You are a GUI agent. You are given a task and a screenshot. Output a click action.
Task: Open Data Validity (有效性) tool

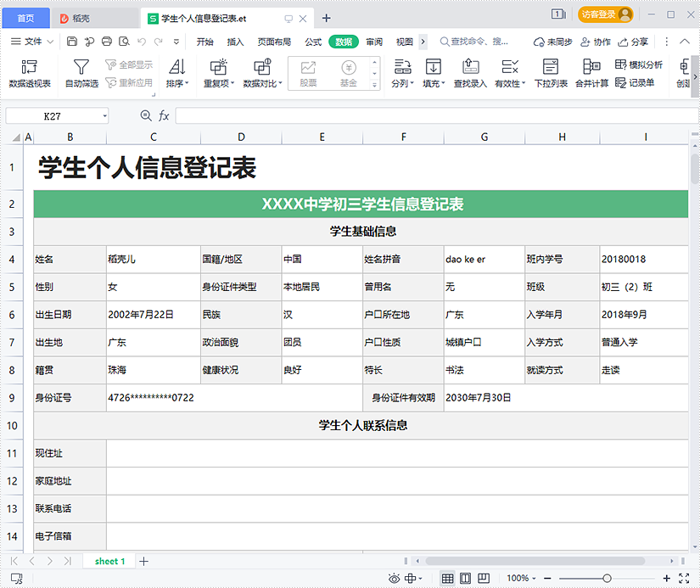(x=510, y=73)
